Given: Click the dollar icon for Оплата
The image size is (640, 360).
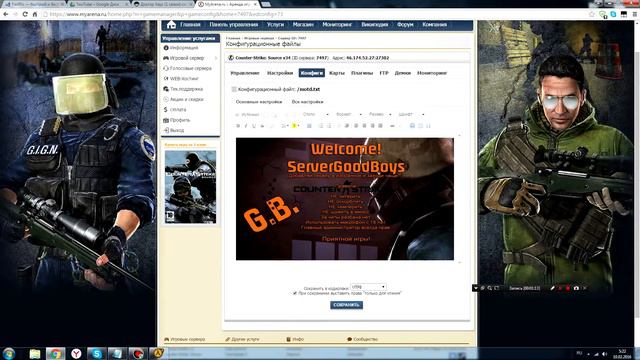Looking at the screenshot, I should [166, 109].
